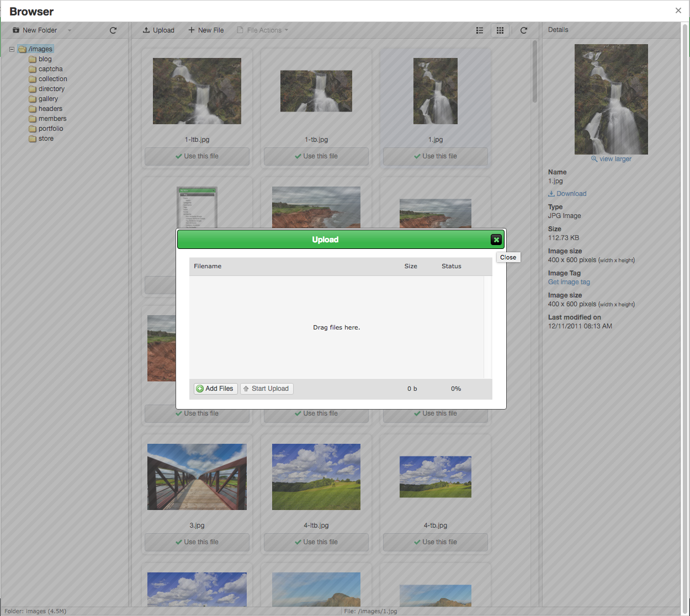Click the Download icon for 1.jpg
This screenshot has height=616, width=690.
552,193
